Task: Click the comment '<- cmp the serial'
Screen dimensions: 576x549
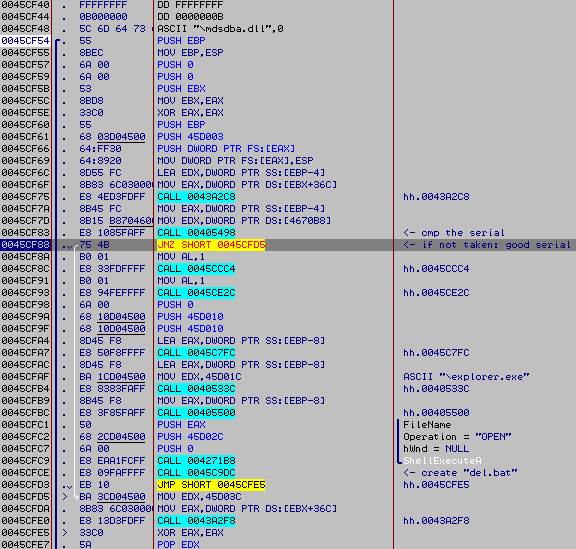Action: pos(454,233)
